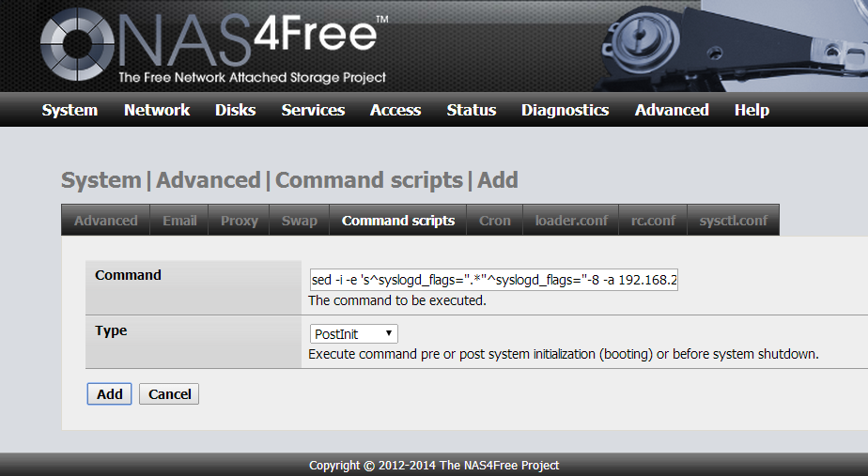Switch to the loader.conf tab
This screenshot has width=868, height=476.
(571, 221)
